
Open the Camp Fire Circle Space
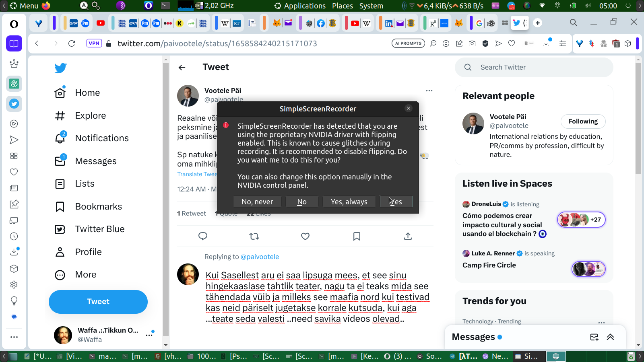click(x=489, y=265)
